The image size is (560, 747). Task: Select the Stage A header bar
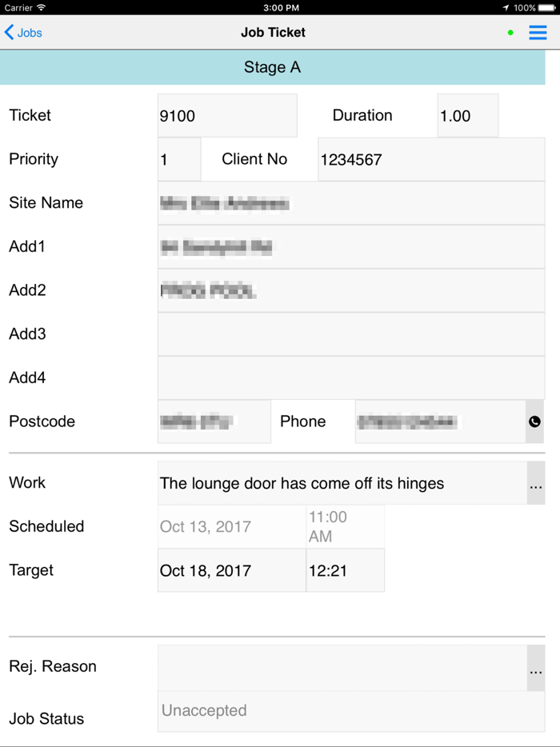(272, 68)
